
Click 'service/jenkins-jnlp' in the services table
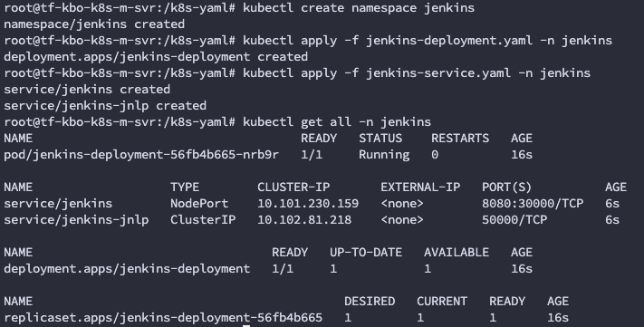[76, 220]
